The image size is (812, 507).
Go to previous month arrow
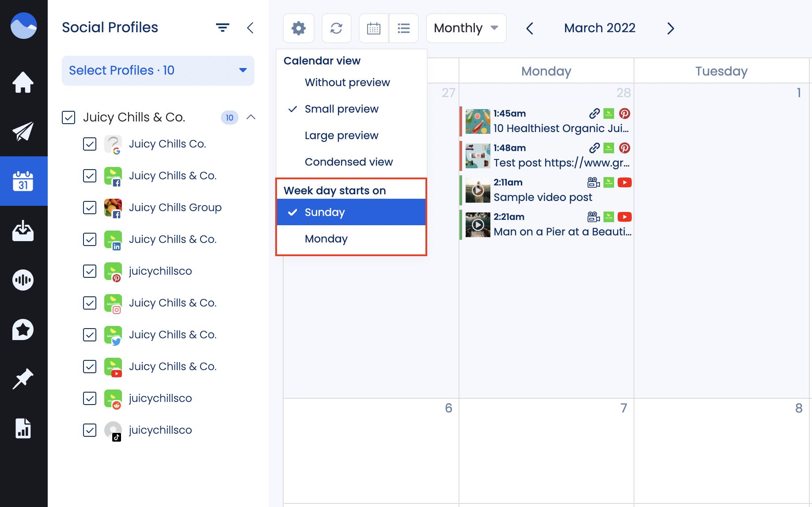pyautogui.click(x=530, y=28)
